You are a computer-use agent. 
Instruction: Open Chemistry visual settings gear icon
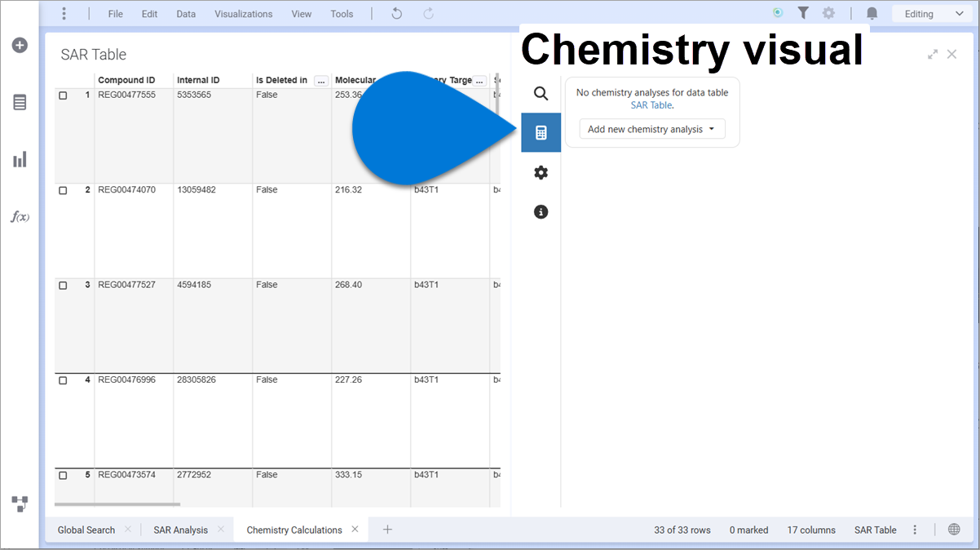tap(541, 172)
